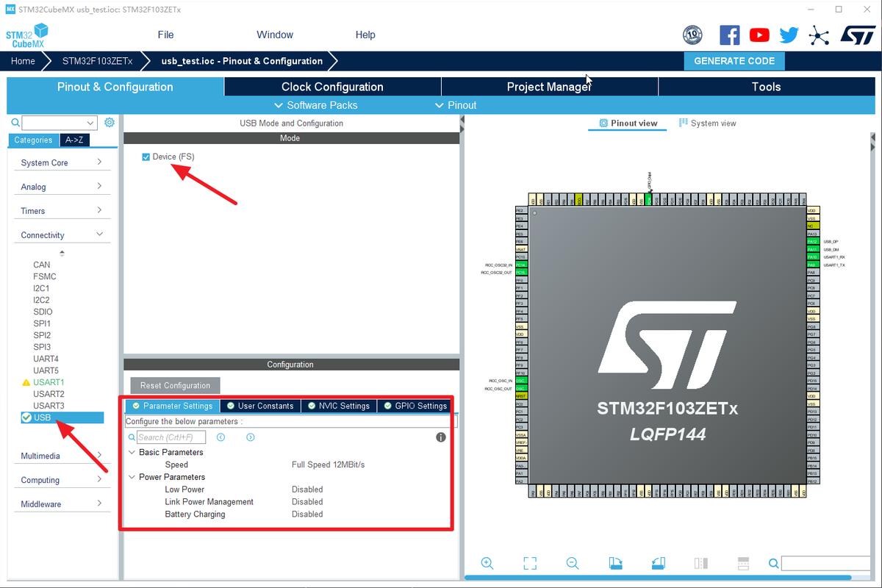Image resolution: width=882 pixels, height=588 pixels.
Task: Click the info icon in Parameter Settings
Action: click(x=440, y=437)
